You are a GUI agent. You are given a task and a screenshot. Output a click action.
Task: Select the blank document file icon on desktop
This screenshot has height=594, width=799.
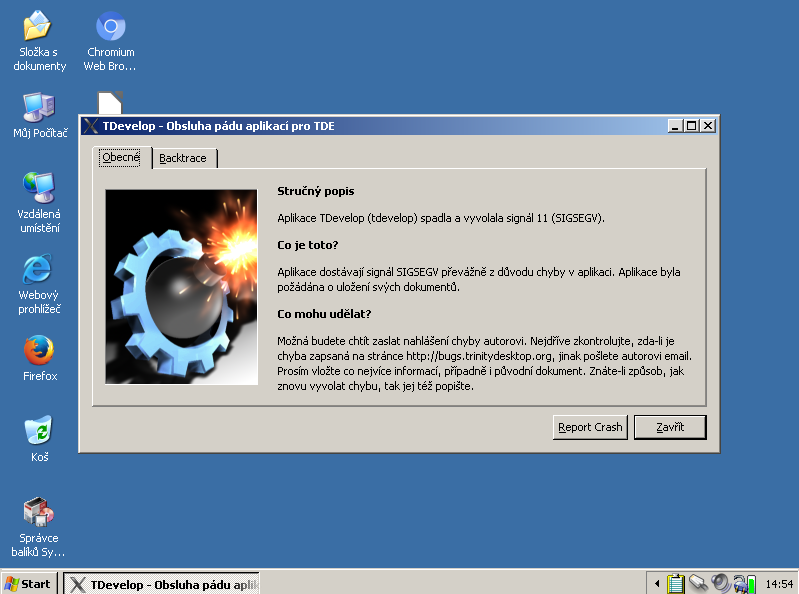coord(110,103)
